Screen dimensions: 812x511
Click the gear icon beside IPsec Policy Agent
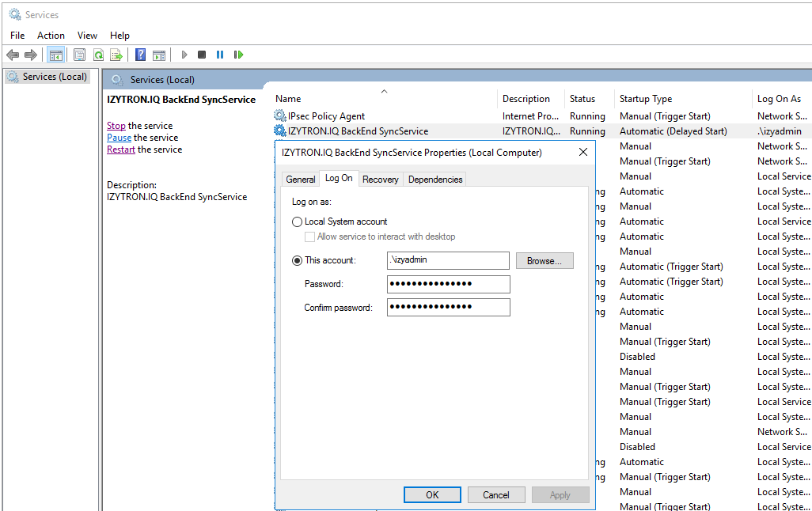point(280,115)
